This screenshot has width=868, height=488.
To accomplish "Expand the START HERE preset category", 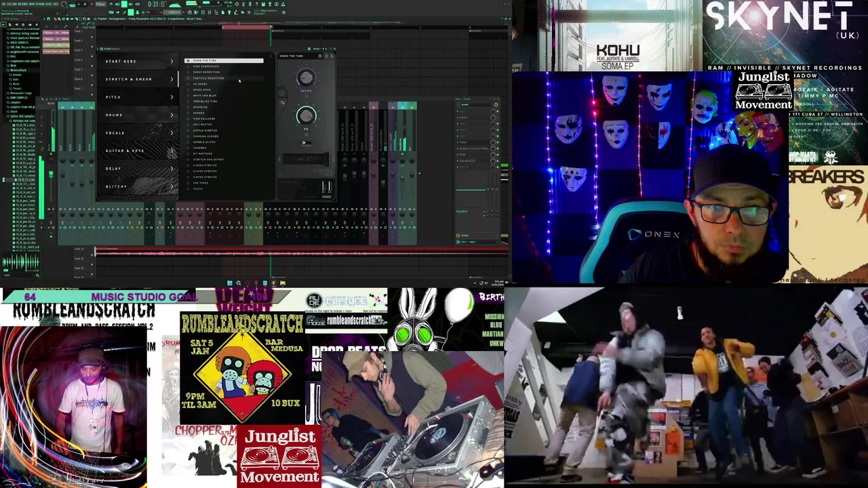I will click(x=138, y=61).
